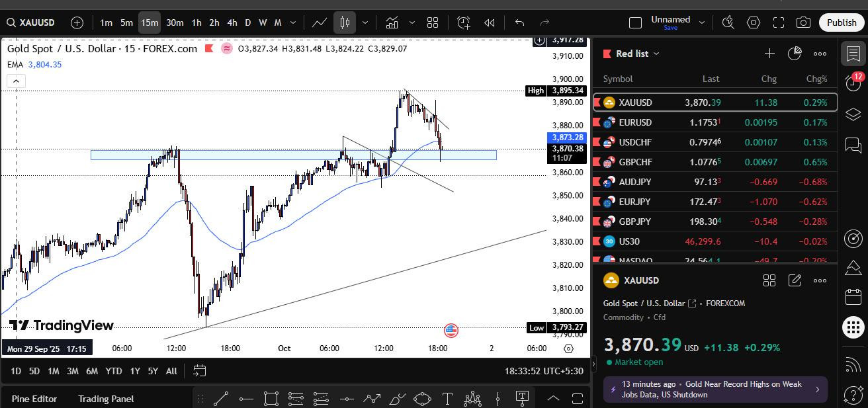
Task: Open the economic calendar sidebar icon
Action: click(x=853, y=296)
